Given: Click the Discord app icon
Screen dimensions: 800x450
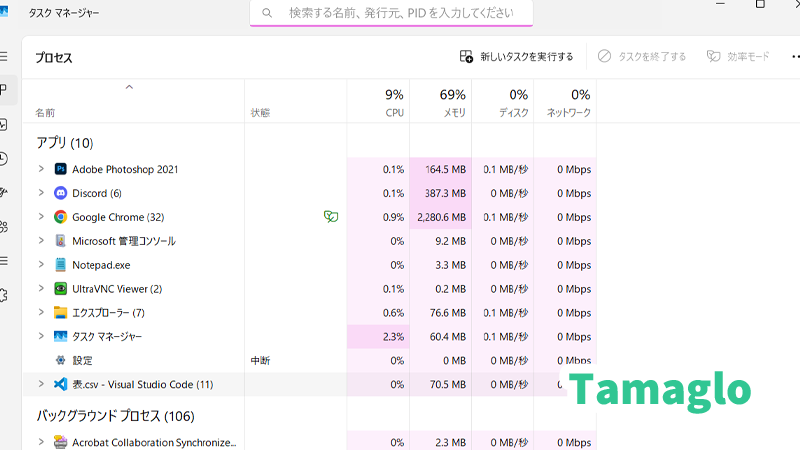Looking at the screenshot, I should click(x=60, y=193).
